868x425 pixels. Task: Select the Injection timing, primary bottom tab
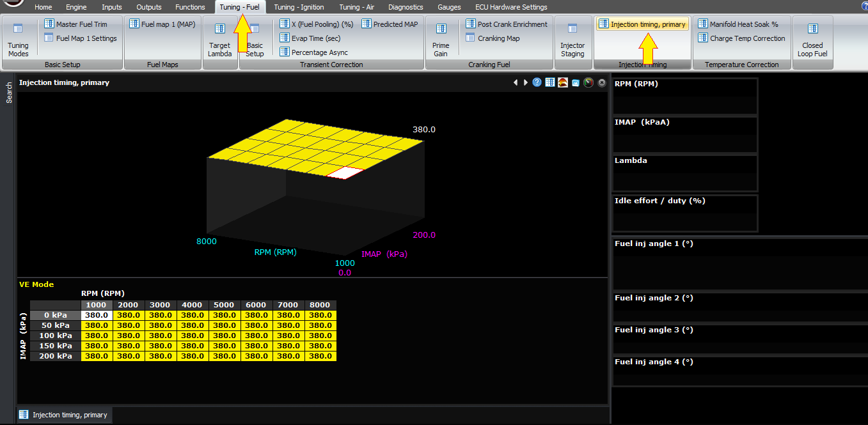pos(63,415)
